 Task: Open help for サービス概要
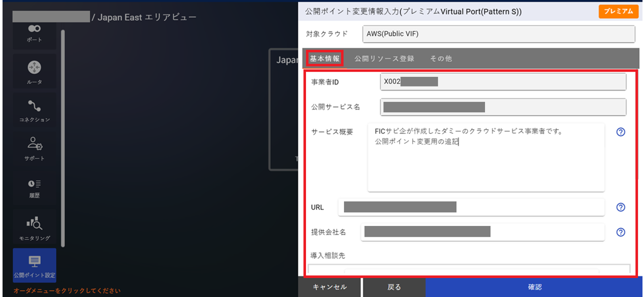click(621, 132)
